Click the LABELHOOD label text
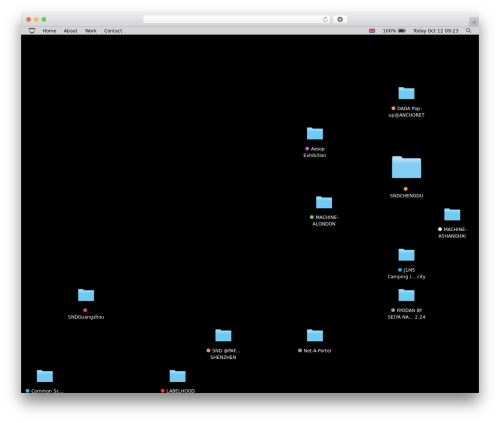 pyautogui.click(x=180, y=391)
